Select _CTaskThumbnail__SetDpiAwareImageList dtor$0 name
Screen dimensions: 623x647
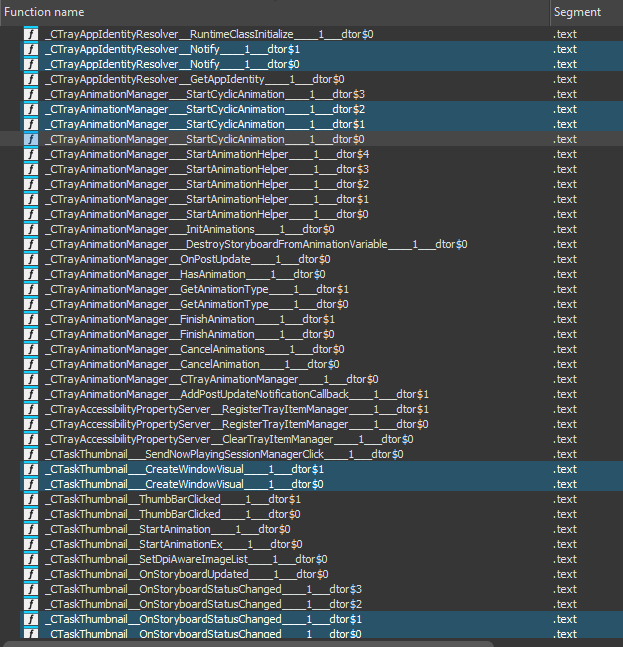click(186, 559)
